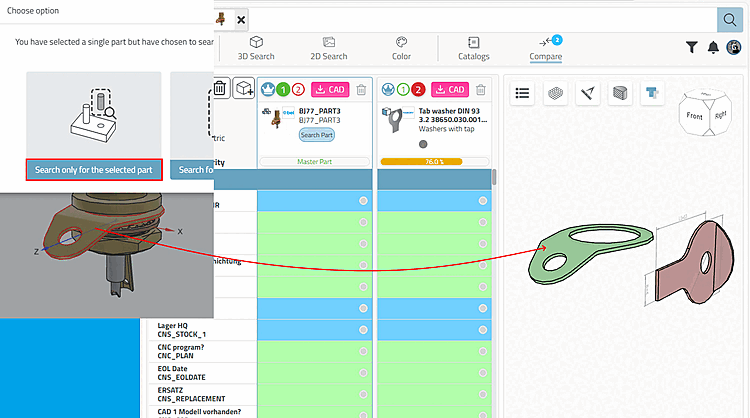The image size is (750, 418).
Task: Click Search only for the selected part
Action: point(94,170)
